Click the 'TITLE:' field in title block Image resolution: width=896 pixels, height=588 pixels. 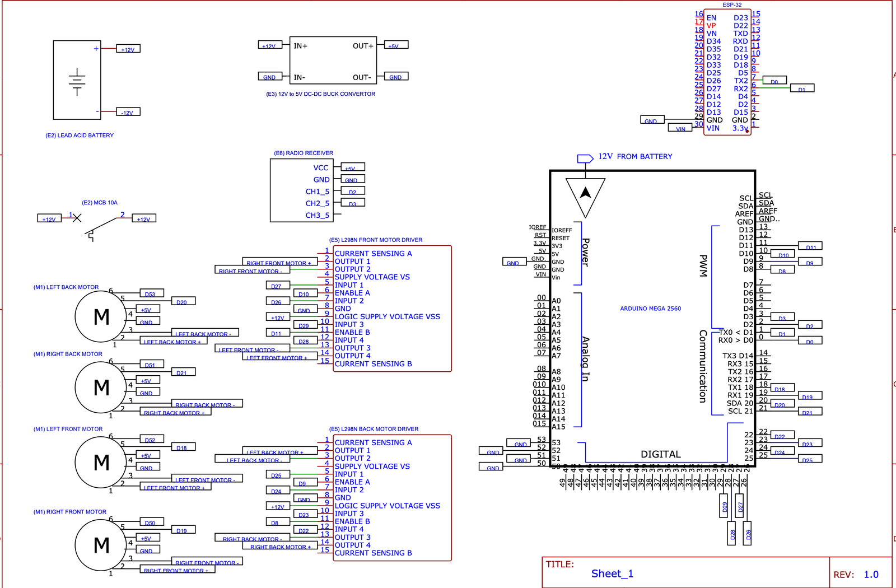pos(560,564)
